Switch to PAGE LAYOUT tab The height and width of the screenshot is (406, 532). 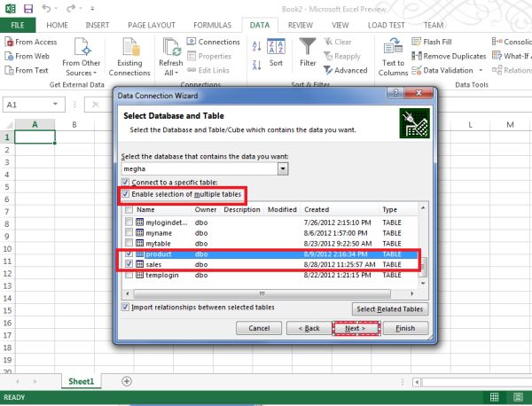pos(152,25)
